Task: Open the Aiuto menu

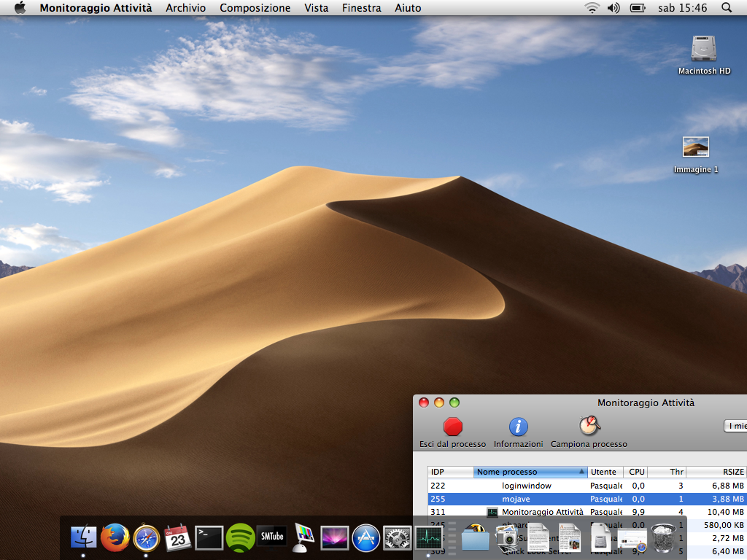Action: point(408,7)
